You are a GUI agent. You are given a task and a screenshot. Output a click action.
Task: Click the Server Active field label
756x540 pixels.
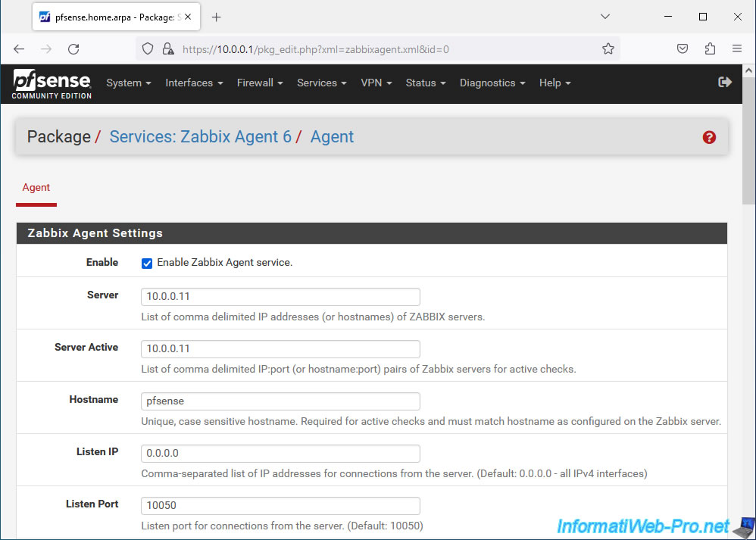(x=86, y=347)
